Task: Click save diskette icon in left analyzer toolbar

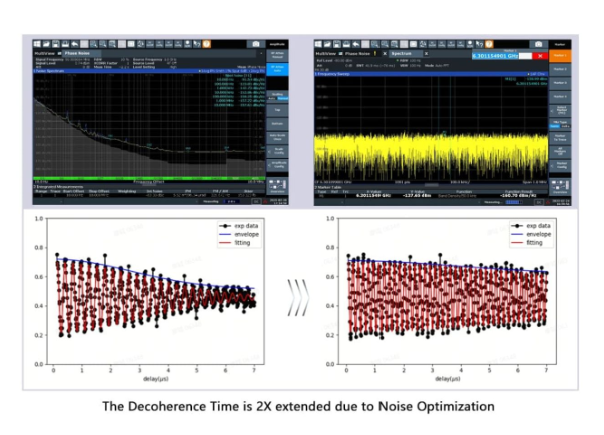Action: (56, 44)
